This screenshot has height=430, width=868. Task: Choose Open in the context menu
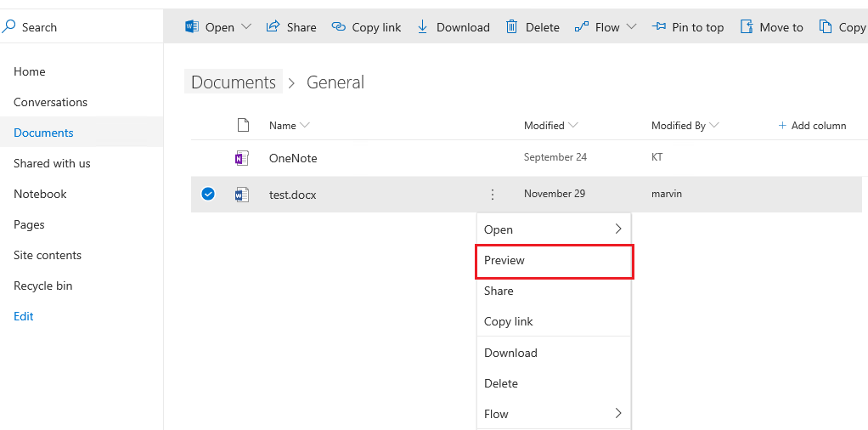(x=554, y=229)
